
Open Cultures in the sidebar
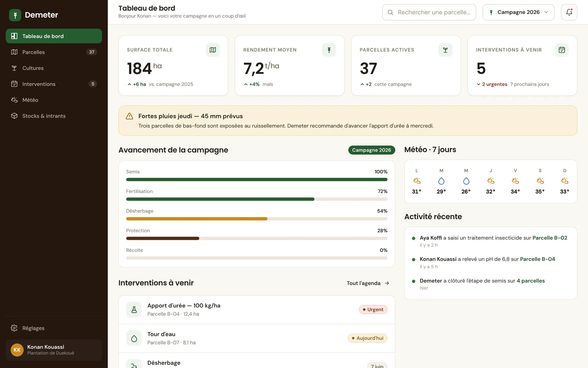54,68
